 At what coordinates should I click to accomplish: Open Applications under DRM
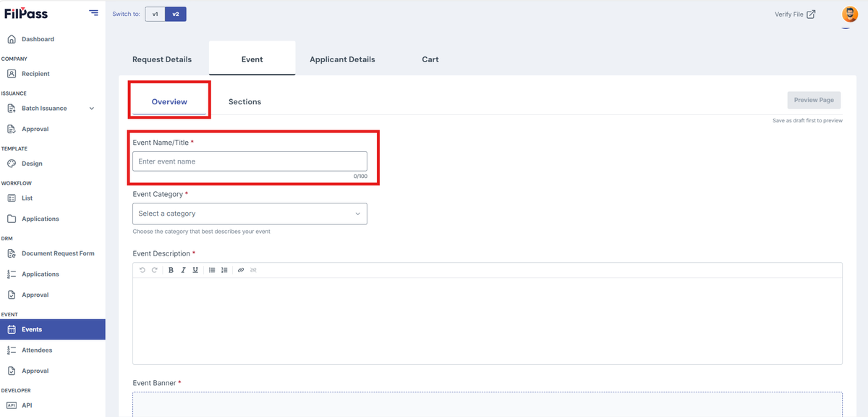[x=41, y=274]
